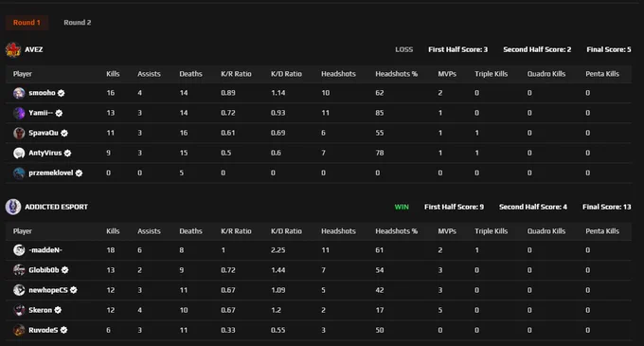Click RuvodeS K/D ratio value 0.55
644x346 pixels.
point(278,330)
